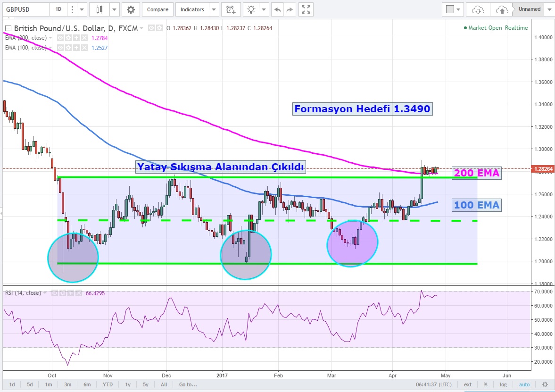Open the Unnamed layout dropdown arrow
Screen dimensions: 555x392
point(549,9)
